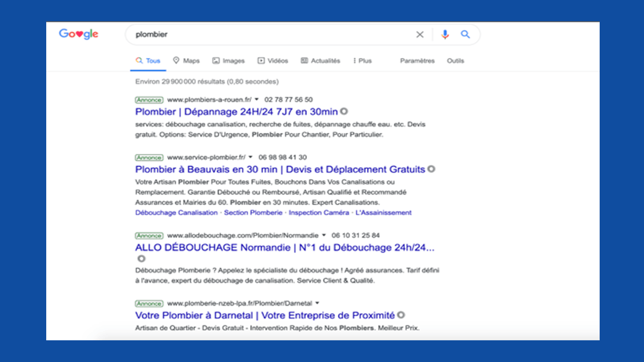The height and width of the screenshot is (362, 644).
Task: Click the magnifier search icon
Action: pos(465,34)
